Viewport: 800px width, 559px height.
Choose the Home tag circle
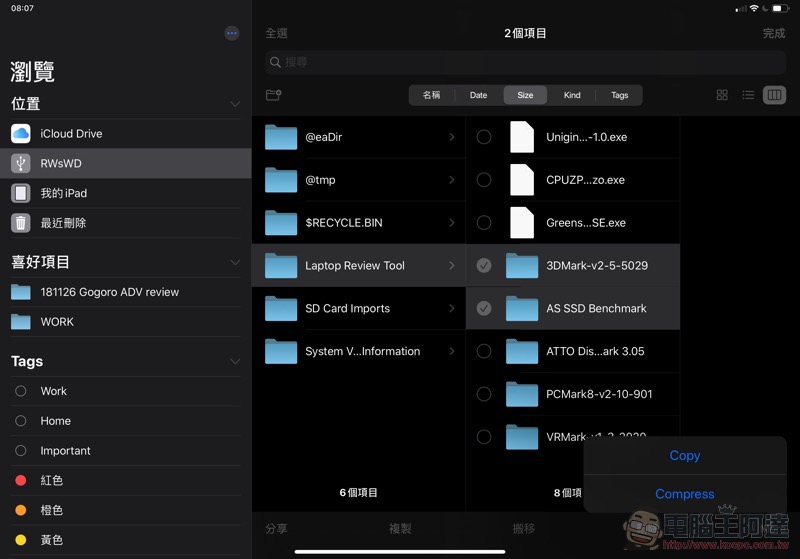20,421
